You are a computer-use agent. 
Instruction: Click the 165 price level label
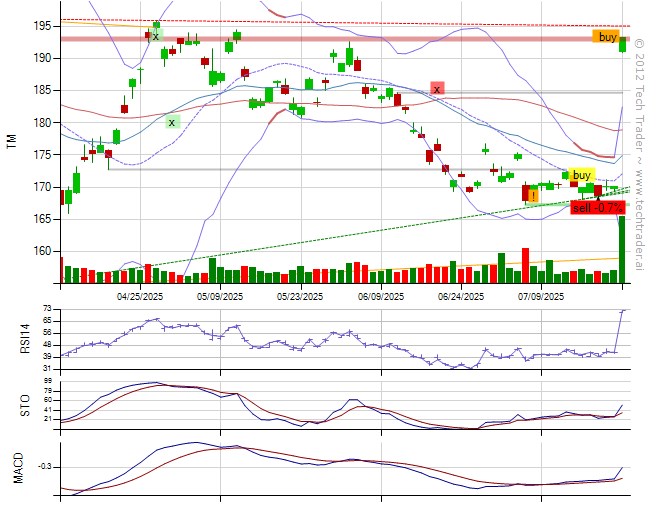coord(42,219)
